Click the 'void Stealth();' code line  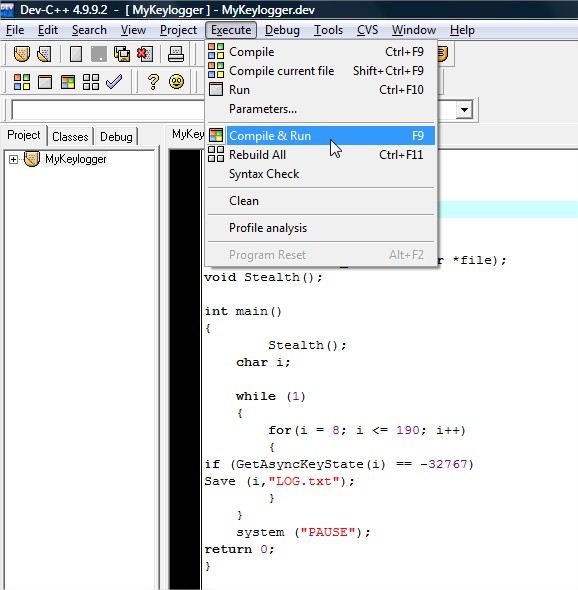pos(263,277)
